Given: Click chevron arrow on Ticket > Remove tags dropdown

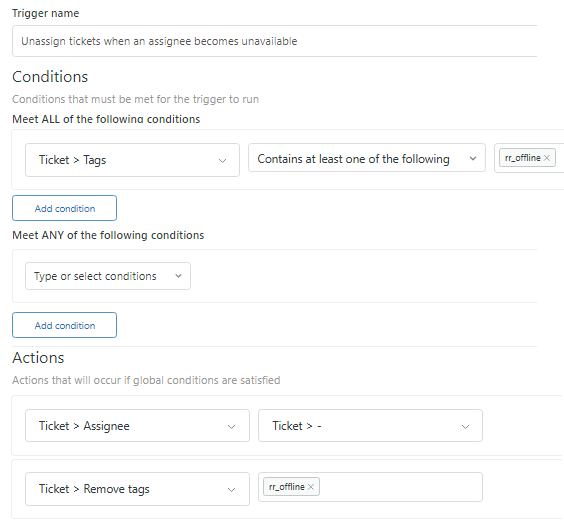Looking at the screenshot, I should (x=232, y=490).
